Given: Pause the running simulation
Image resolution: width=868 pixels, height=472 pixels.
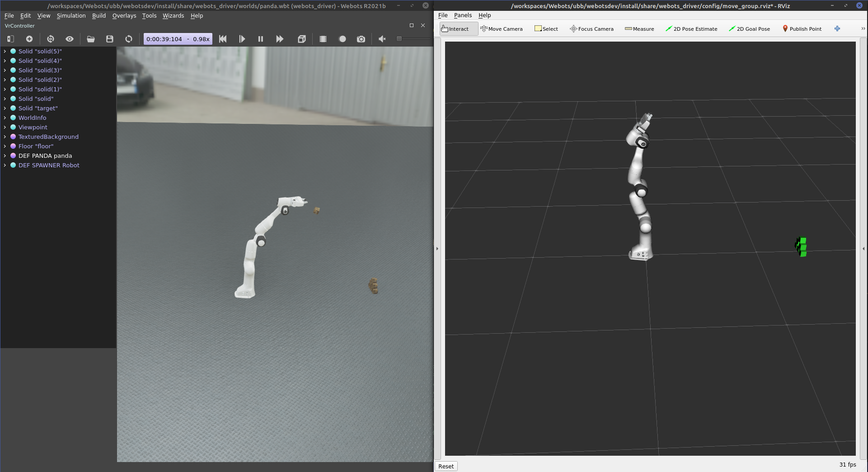Looking at the screenshot, I should pyautogui.click(x=261, y=39).
